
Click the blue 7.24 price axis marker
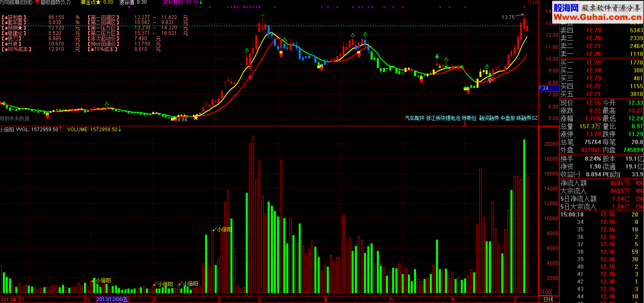point(548,88)
